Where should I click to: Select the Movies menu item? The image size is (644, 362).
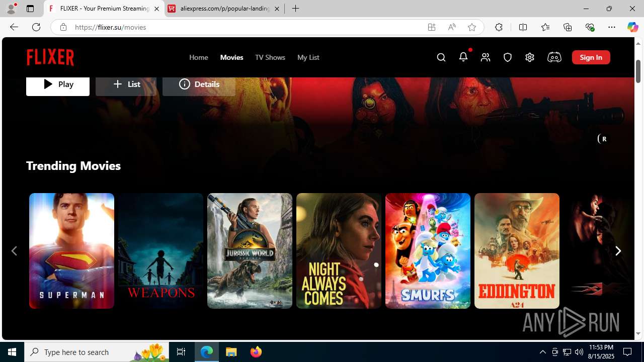(231, 57)
